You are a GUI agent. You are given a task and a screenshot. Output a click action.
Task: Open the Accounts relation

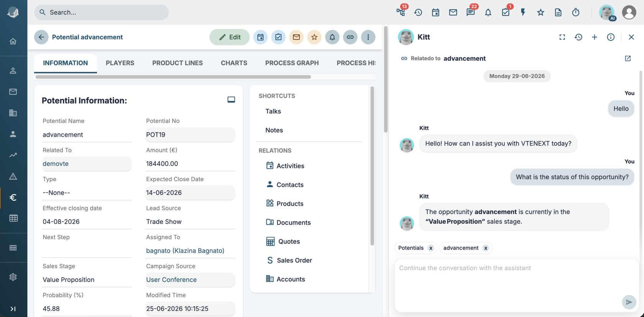(286, 279)
